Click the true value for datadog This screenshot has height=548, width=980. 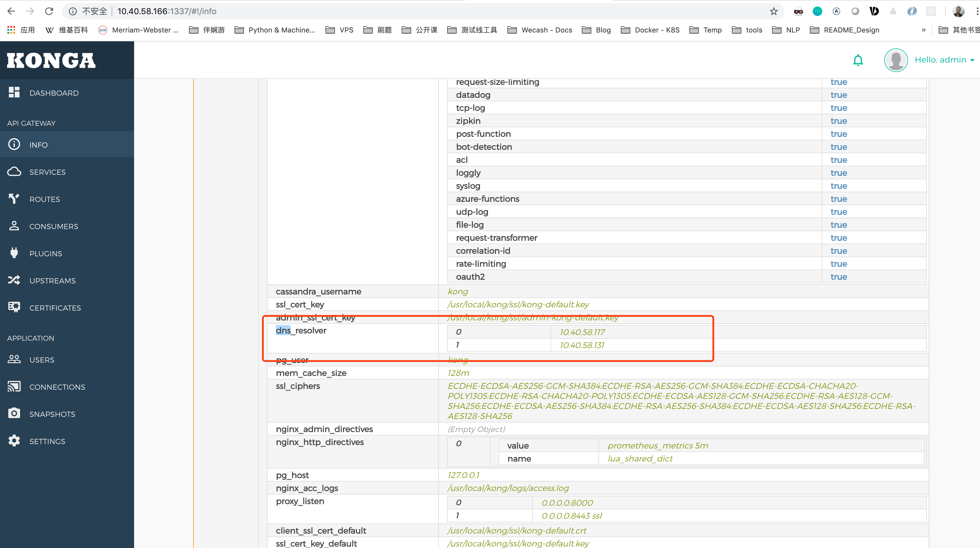839,95
